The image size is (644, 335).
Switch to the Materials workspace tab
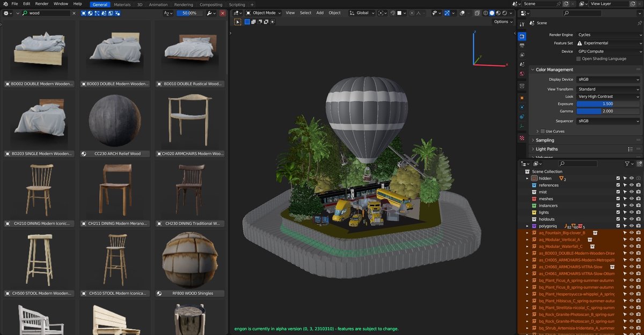pos(122,4)
